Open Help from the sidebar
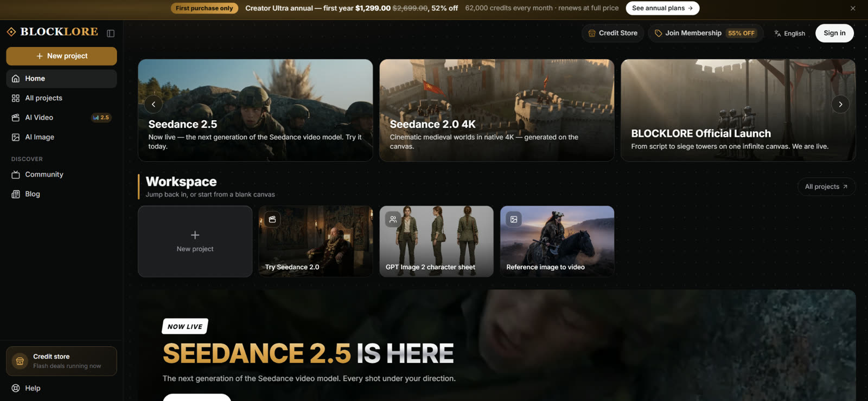The width and height of the screenshot is (868, 401). tap(61, 388)
